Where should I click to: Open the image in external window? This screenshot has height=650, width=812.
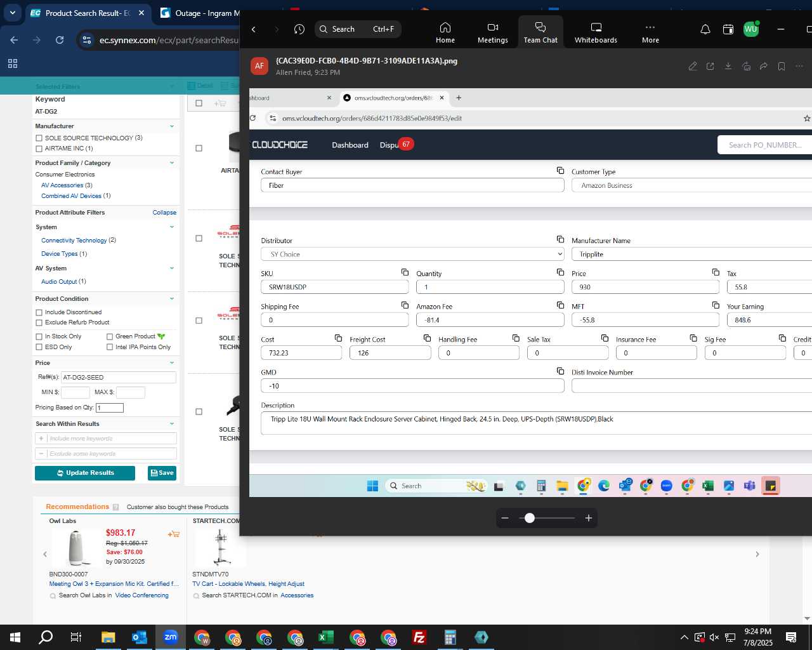point(710,66)
